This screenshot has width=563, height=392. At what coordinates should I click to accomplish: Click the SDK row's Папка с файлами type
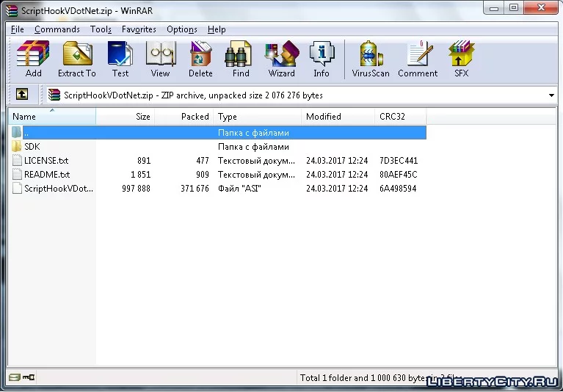point(253,147)
